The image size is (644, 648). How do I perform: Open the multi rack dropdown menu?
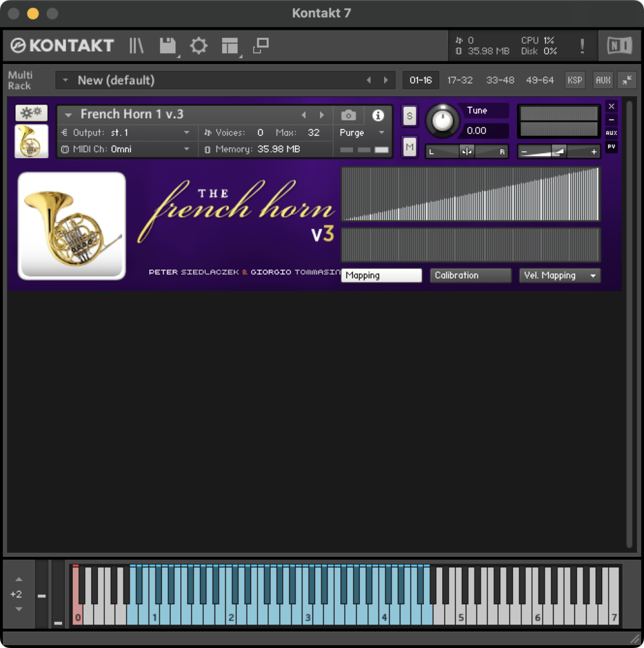tap(65, 80)
